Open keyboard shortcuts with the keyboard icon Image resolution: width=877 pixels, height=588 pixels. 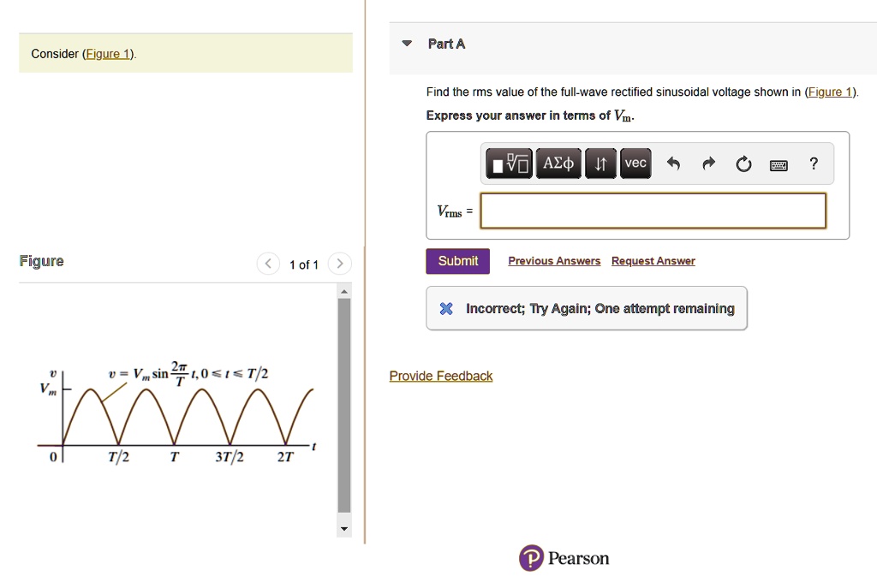[779, 164]
